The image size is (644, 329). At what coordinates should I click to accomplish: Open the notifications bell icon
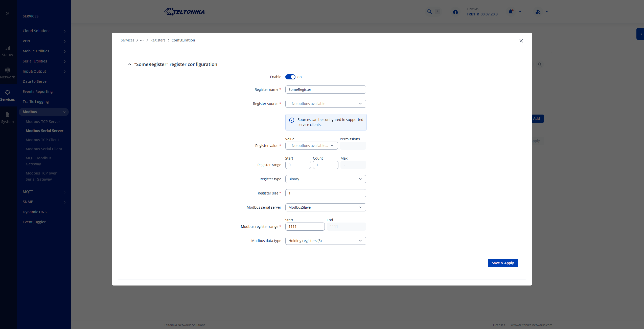511,12
